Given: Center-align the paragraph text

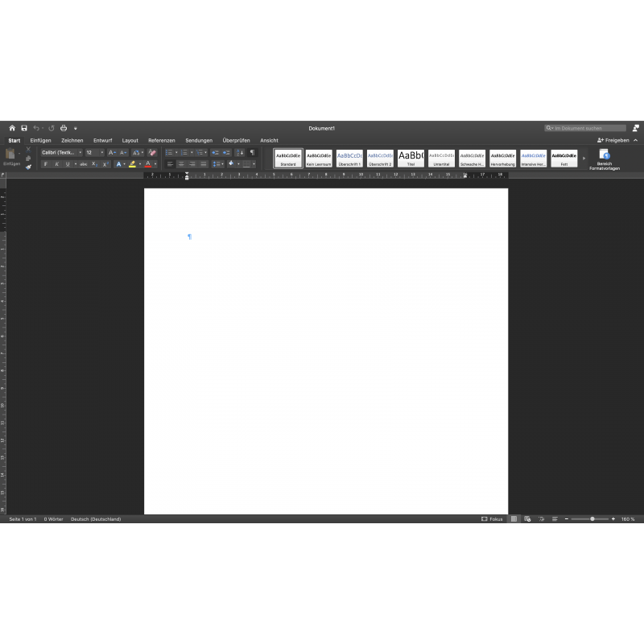Looking at the screenshot, I should point(181,164).
